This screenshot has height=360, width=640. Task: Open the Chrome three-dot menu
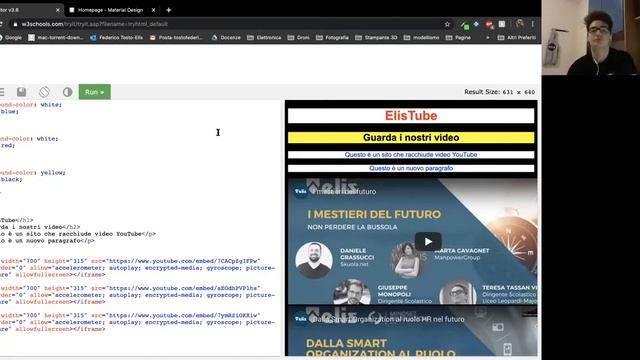click(533, 24)
